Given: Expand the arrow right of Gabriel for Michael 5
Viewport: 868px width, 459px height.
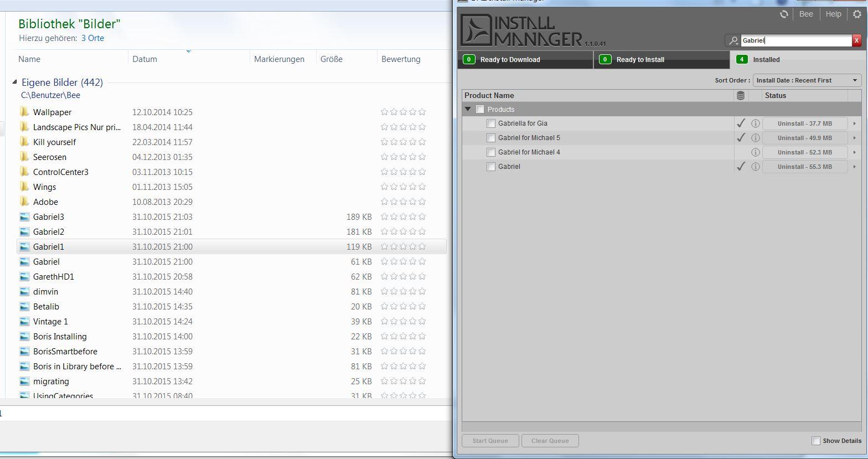Looking at the screenshot, I should pos(855,138).
